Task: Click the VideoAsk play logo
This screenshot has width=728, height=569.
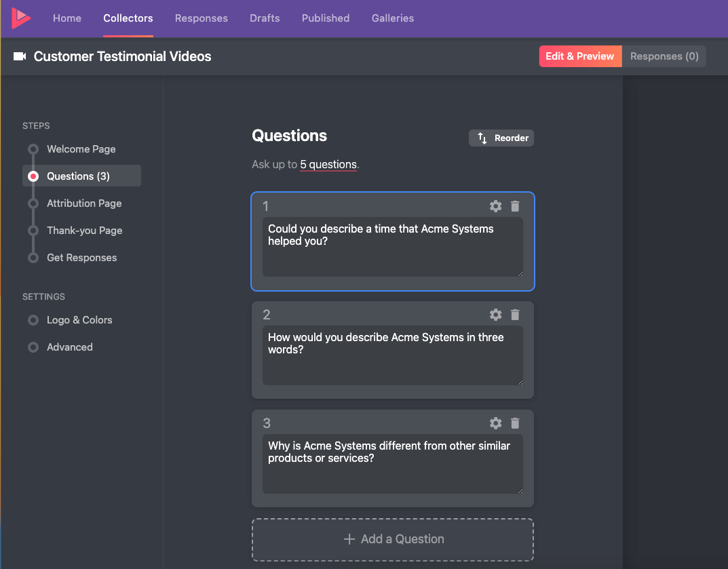Action: [20, 18]
